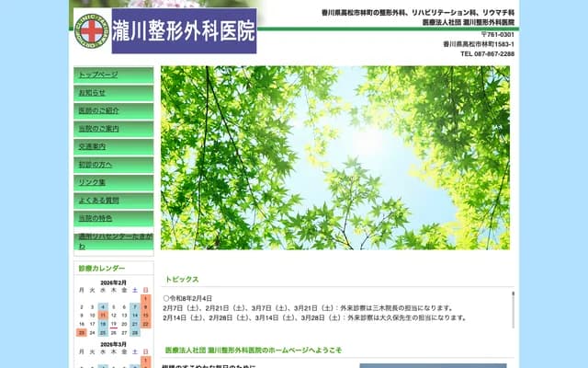Click the green maple leaves hero image
The height and width of the screenshot is (368, 588).
pos(335,157)
